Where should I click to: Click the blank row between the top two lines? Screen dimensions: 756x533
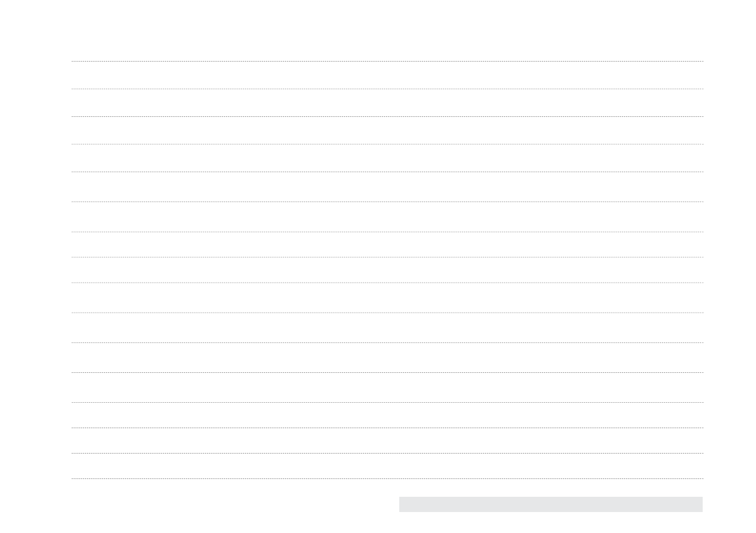387,75
